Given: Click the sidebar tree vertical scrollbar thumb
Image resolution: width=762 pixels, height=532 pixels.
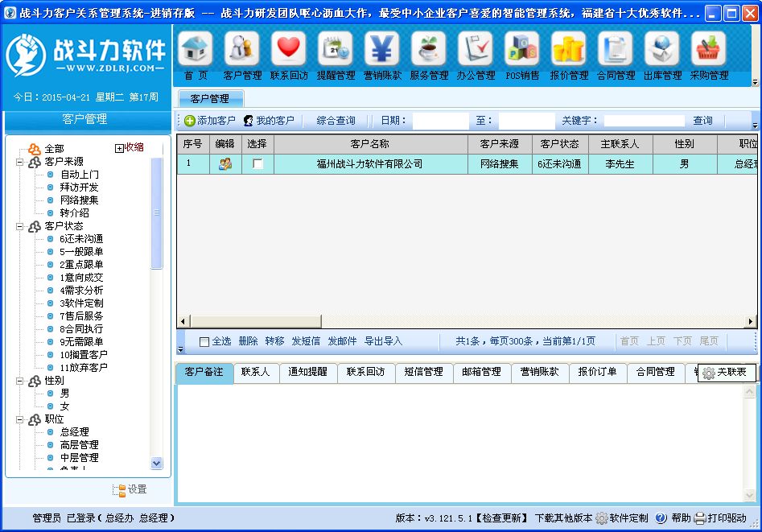Looking at the screenshot, I should [x=156, y=213].
